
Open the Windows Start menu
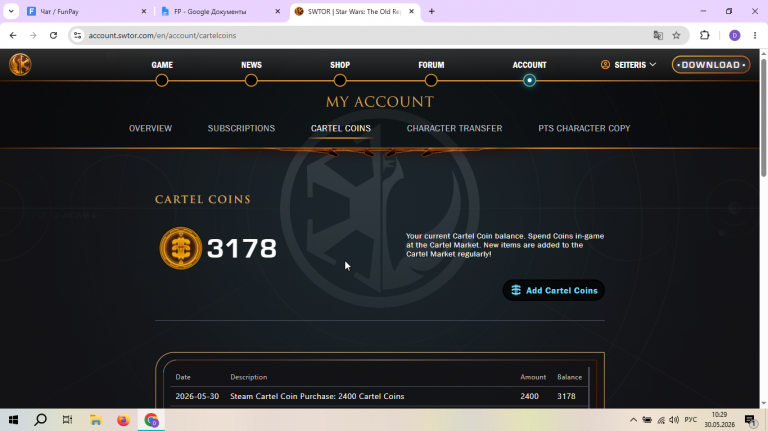click(13, 420)
